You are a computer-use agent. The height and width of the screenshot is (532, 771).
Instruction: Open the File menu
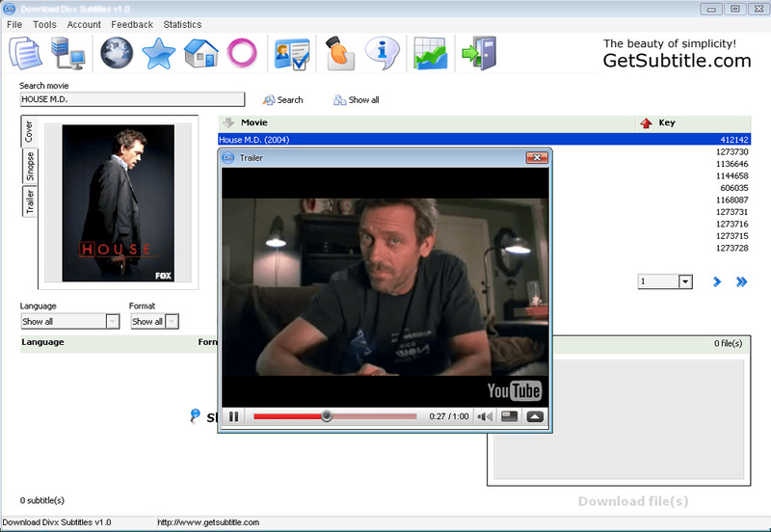[x=14, y=25]
